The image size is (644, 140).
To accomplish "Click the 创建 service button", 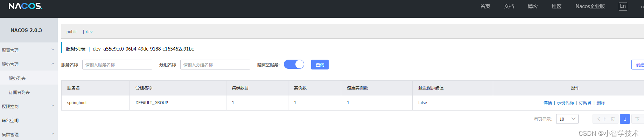I will 638,65.
